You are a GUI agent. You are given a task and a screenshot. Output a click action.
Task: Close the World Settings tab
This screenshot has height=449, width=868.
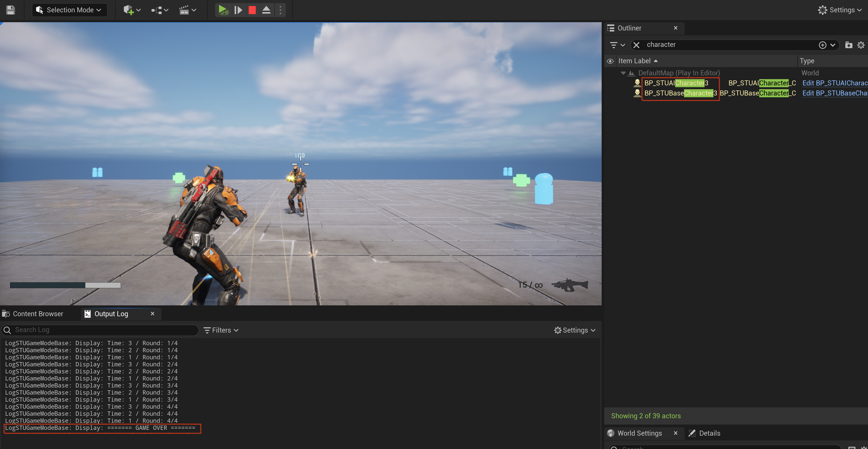tap(675, 433)
